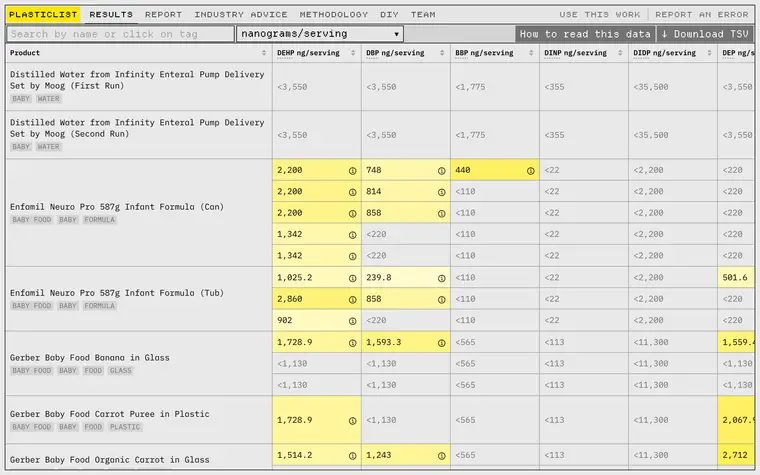760x475 pixels.
Task: Click FORMULA tag under Enfamil Can row
Action: click(99, 220)
